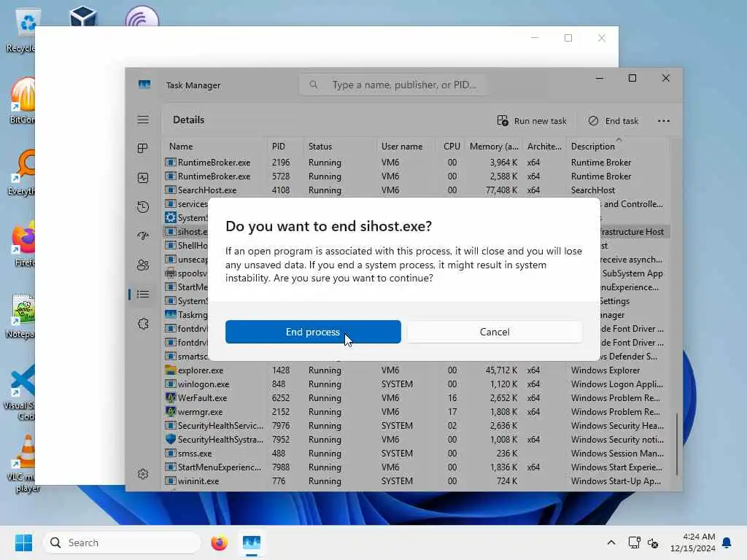Maximize the blank background window
The height and width of the screenshot is (560, 747).
568,38
